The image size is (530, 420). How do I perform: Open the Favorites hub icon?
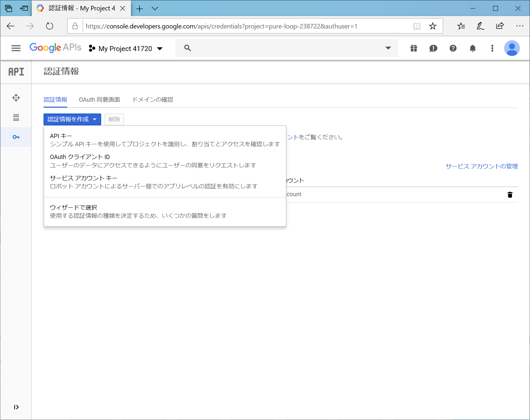[461, 26]
